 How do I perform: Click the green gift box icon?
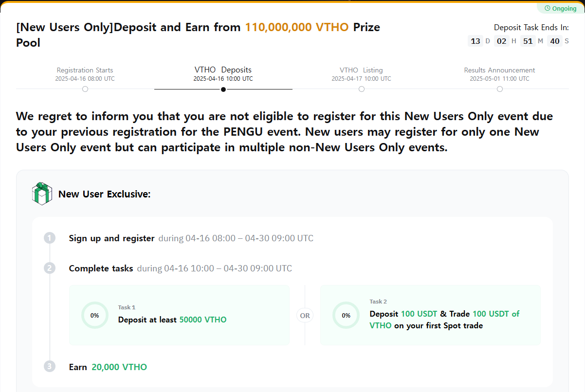coord(41,194)
